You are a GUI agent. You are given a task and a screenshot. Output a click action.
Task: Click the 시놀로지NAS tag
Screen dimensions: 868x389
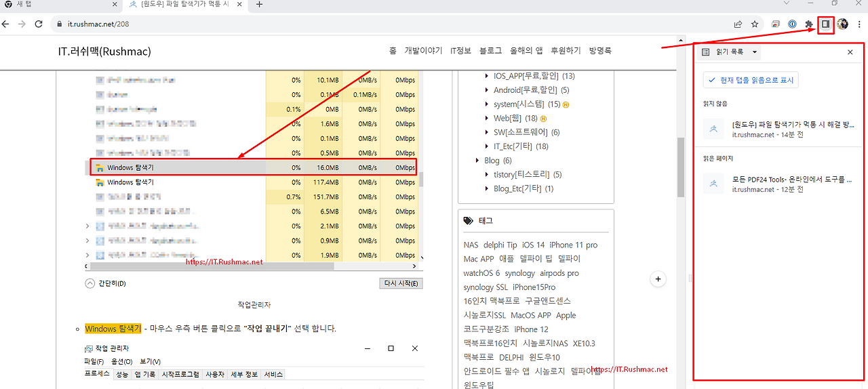coord(545,344)
